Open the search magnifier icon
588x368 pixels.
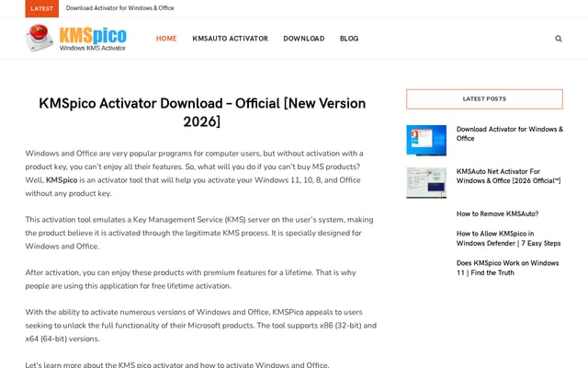[x=559, y=39]
